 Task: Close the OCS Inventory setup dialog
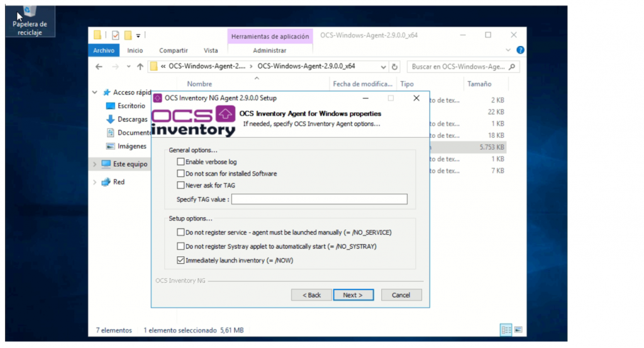pyautogui.click(x=416, y=98)
